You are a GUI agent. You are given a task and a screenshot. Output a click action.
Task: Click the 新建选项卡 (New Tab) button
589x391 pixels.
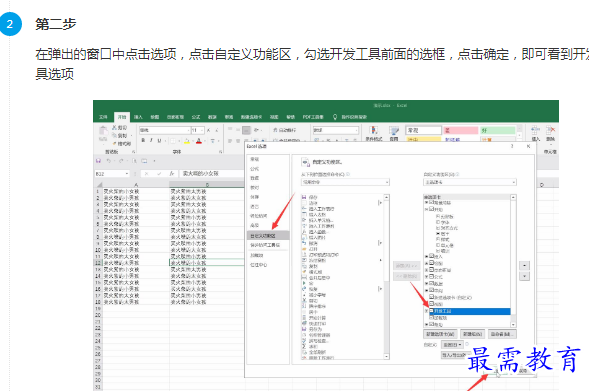pos(440,334)
